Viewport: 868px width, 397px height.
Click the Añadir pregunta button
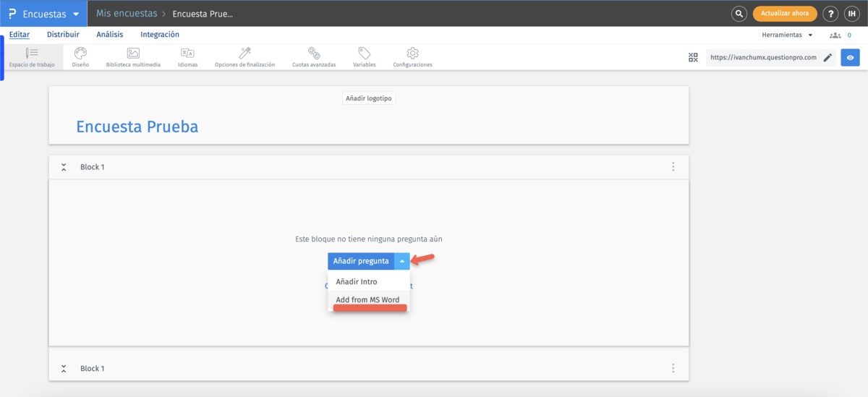pos(361,261)
